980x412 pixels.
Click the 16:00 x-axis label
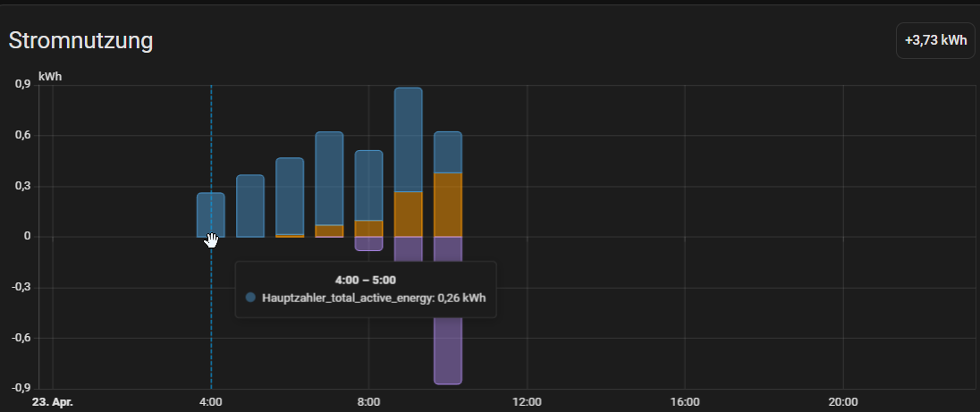click(x=684, y=402)
